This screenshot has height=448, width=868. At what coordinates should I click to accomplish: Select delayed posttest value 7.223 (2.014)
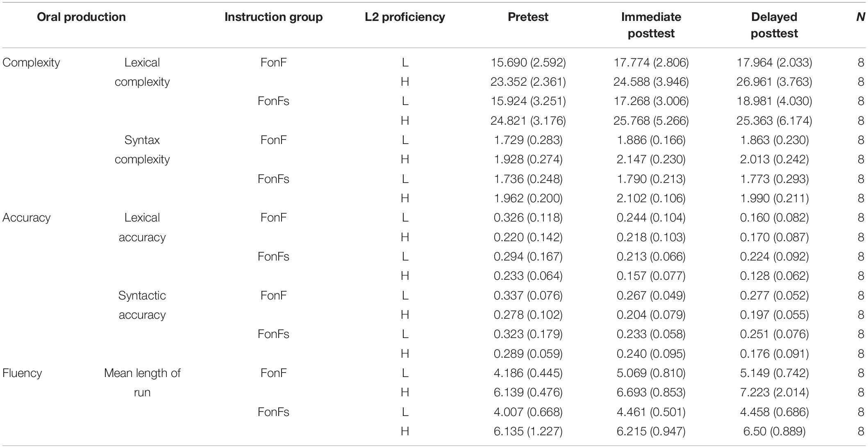pos(774,392)
